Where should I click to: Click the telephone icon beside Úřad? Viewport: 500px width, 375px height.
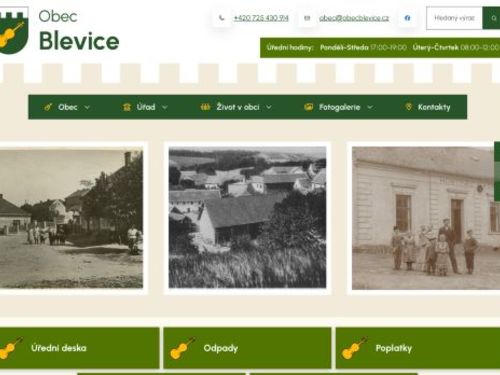point(127,107)
